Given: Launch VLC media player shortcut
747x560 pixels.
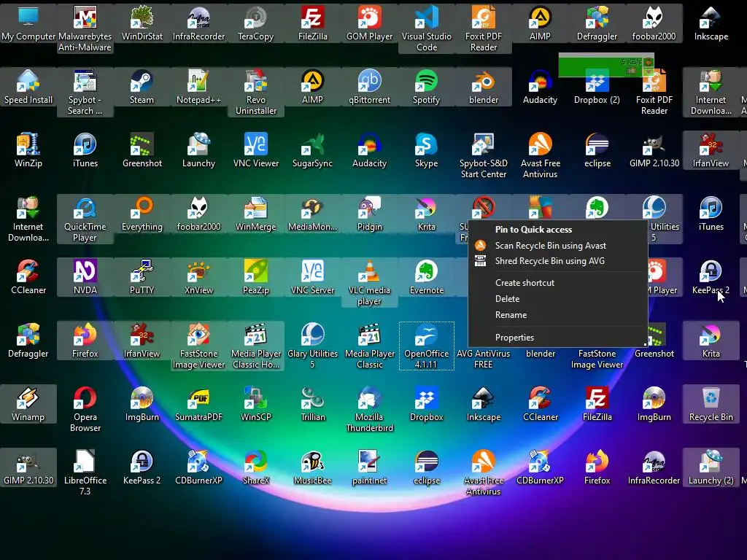Looking at the screenshot, I should point(369,282).
